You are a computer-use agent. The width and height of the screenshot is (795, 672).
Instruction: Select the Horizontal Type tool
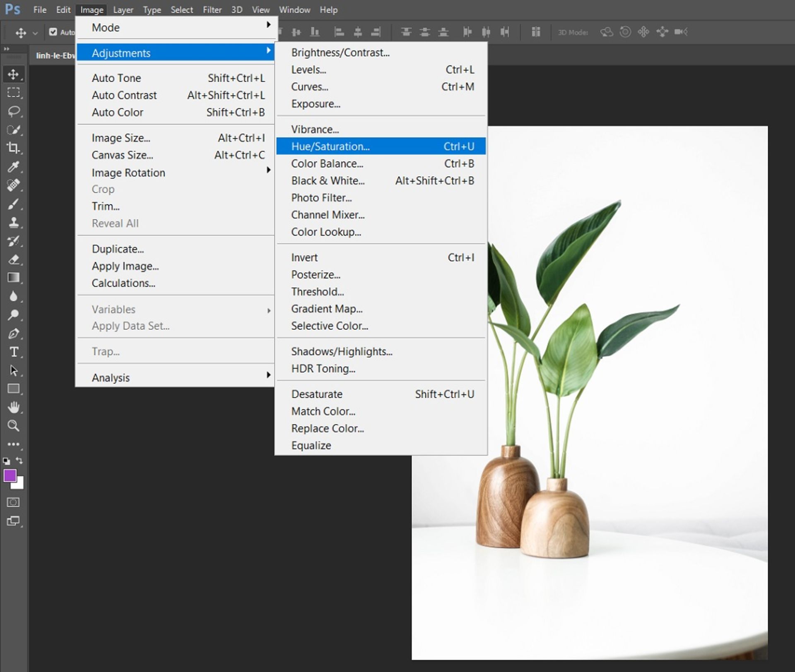[14, 352]
